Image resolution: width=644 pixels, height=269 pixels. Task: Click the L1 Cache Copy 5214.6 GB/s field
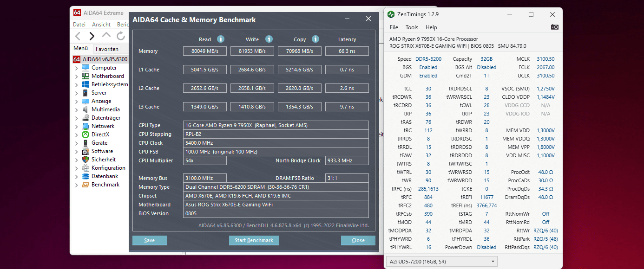pos(300,70)
